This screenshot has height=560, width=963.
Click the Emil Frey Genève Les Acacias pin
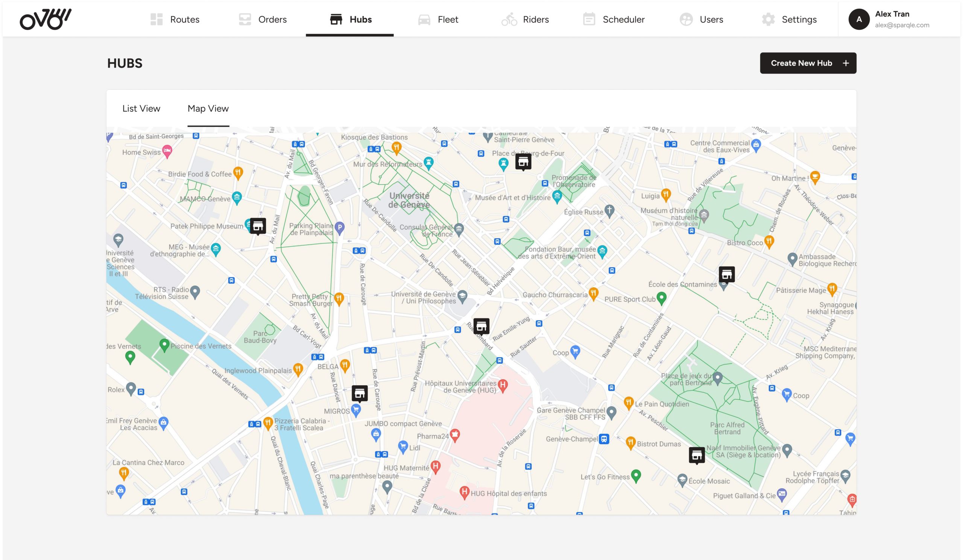164,423
